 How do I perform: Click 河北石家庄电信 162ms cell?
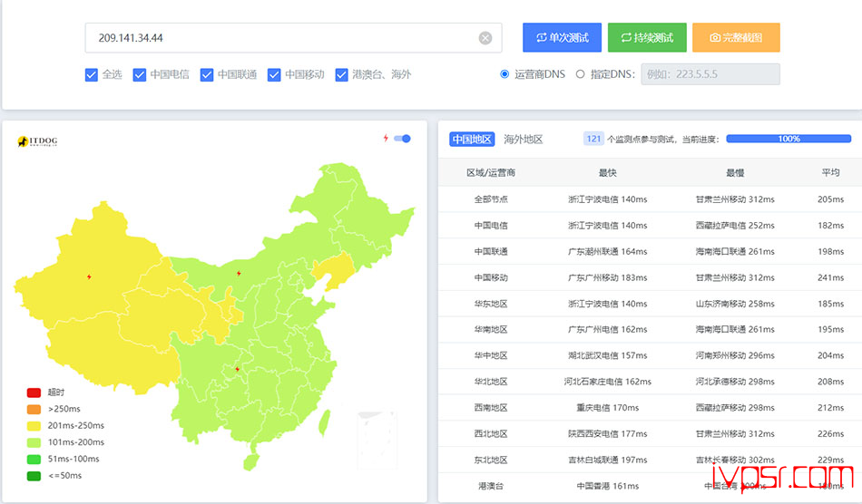click(x=607, y=382)
